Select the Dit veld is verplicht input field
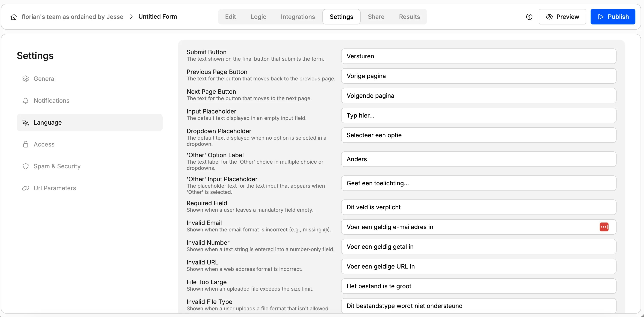Screen dimensions: 644x317 click(x=478, y=207)
